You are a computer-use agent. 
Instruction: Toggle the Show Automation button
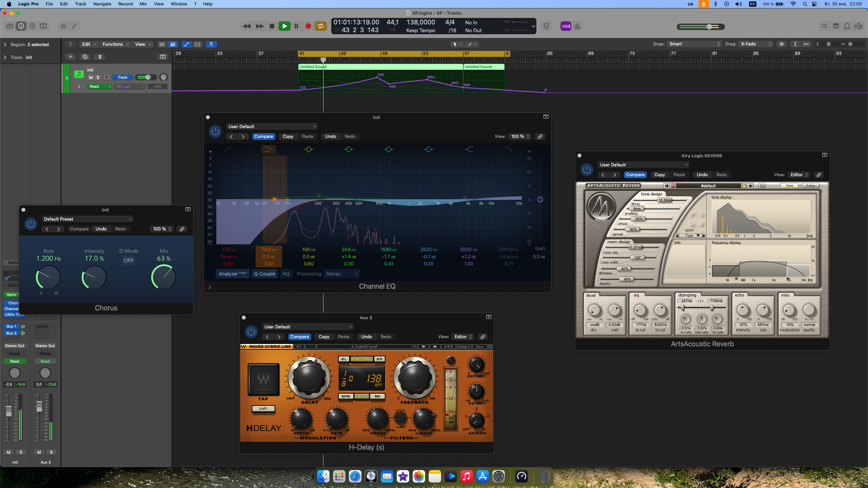[186, 44]
